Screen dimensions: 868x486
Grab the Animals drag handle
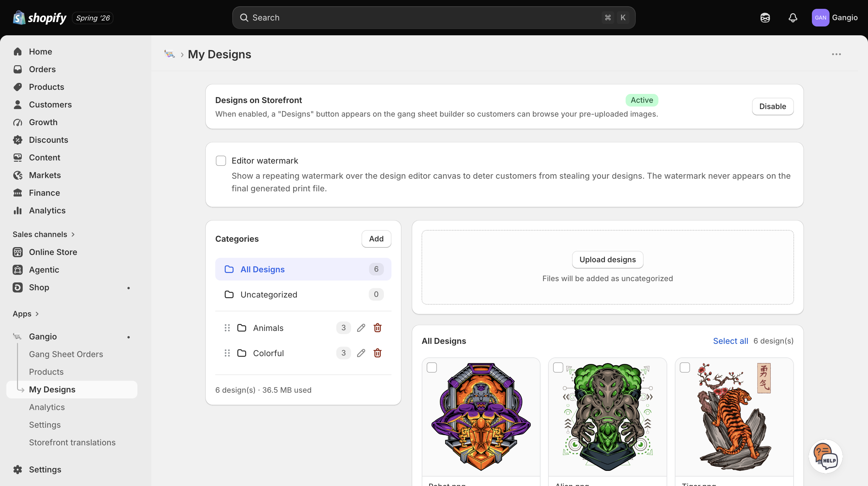(227, 327)
